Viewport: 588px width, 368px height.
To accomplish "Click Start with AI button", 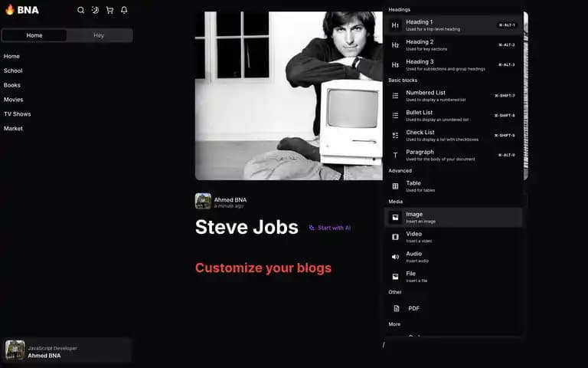I will tap(330, 228).
